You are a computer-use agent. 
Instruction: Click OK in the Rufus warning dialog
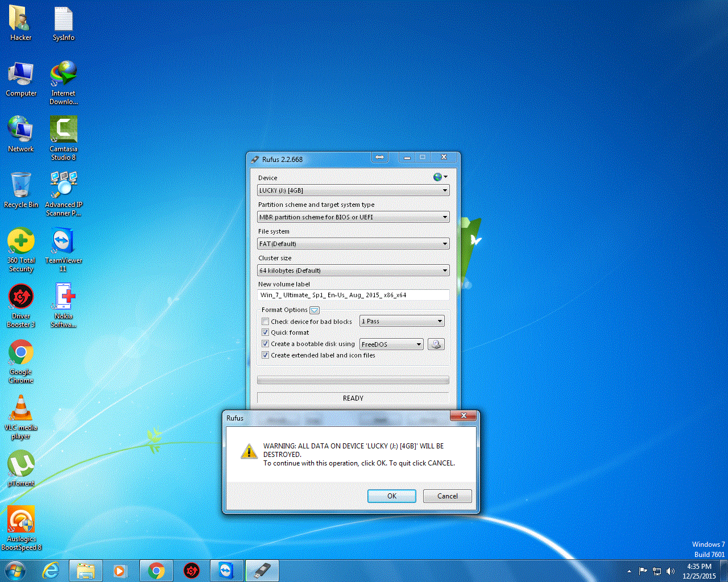[x=392, y=496]
